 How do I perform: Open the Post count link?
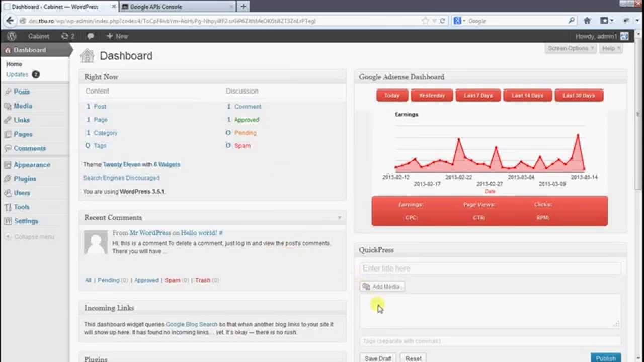[x=100, y=106]
